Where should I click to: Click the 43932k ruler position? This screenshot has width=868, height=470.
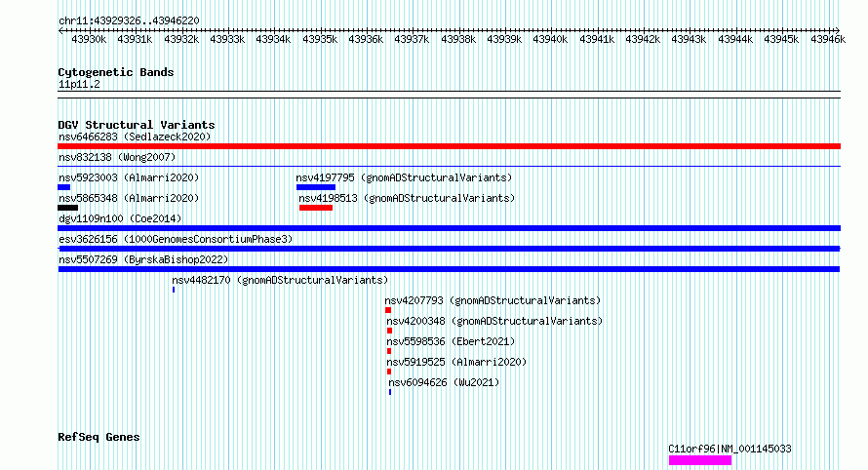coord(181,39)
